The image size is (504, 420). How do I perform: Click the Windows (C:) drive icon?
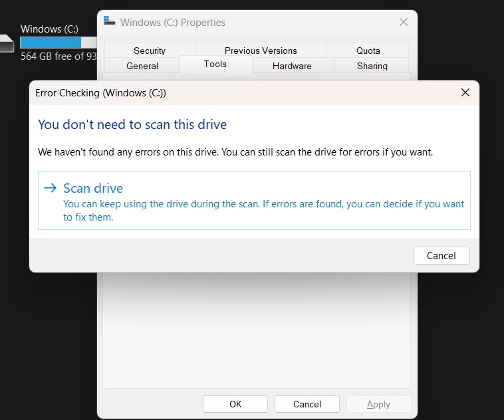point(6,43)
